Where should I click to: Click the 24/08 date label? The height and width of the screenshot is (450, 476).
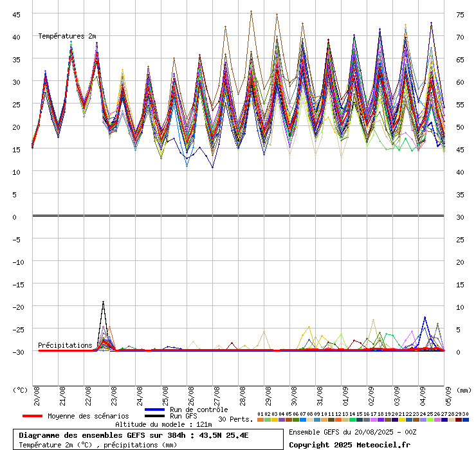(x=140, y=396)
